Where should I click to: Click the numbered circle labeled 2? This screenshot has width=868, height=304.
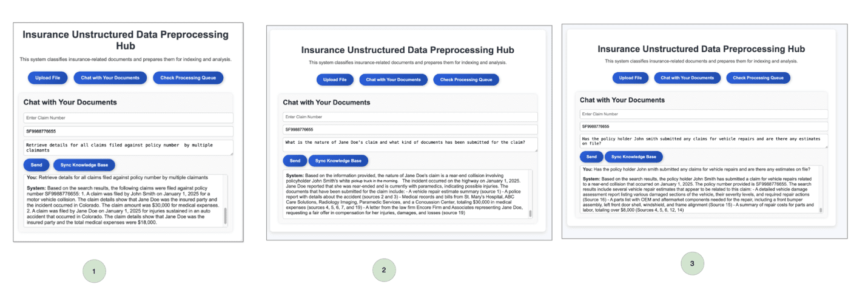(x=385, y=270)
